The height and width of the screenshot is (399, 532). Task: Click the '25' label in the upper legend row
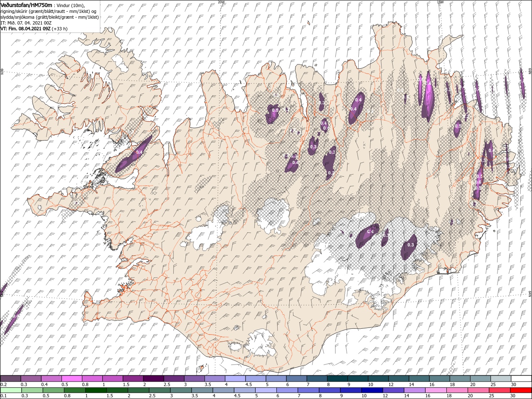pyautogui.click(x=493, y=384)
